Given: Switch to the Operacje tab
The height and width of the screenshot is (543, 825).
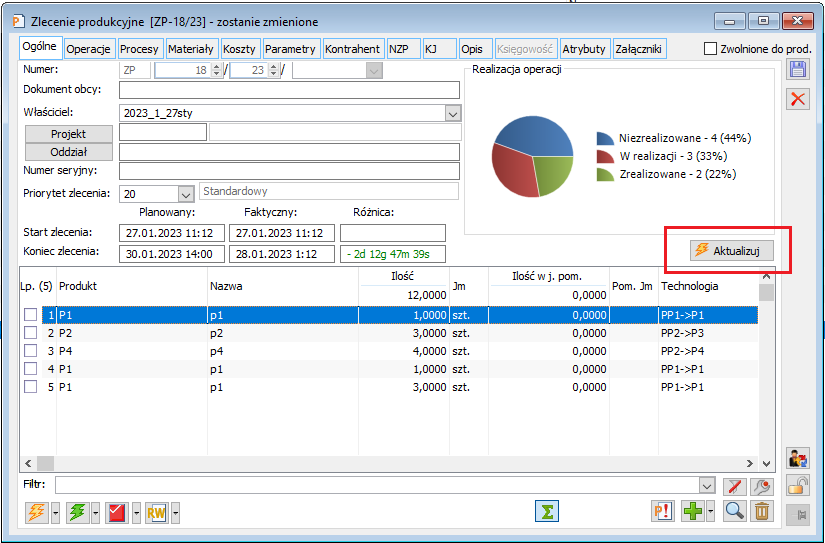Looking at the screenshot, I should [x=88, y=49].
